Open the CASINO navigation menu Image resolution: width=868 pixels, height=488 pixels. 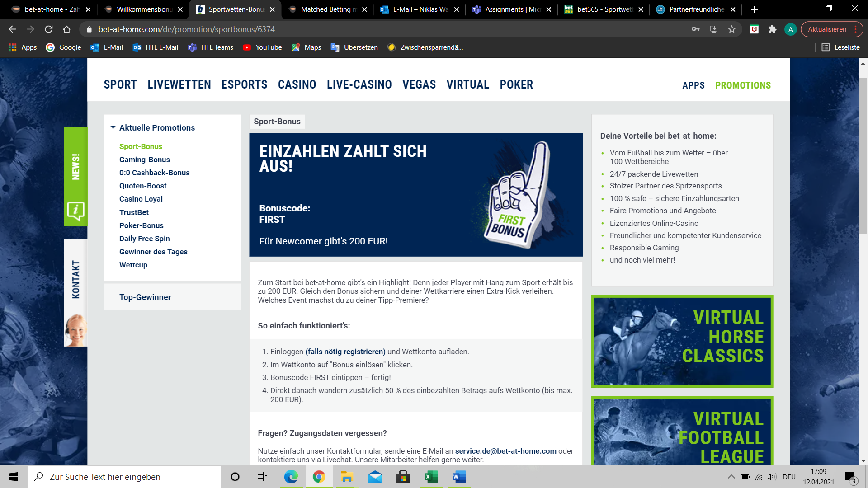click(x=297, y=84)
